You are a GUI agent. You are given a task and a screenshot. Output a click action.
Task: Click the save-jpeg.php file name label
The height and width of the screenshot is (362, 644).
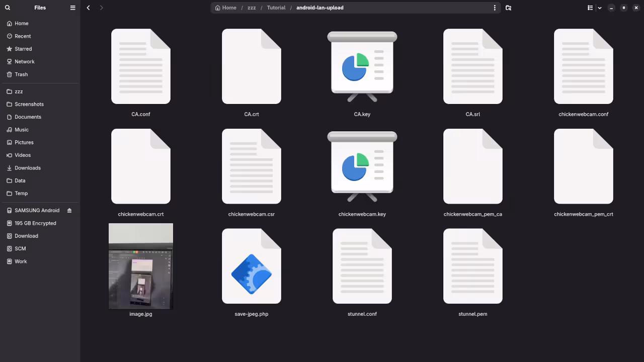pos(252,314)
